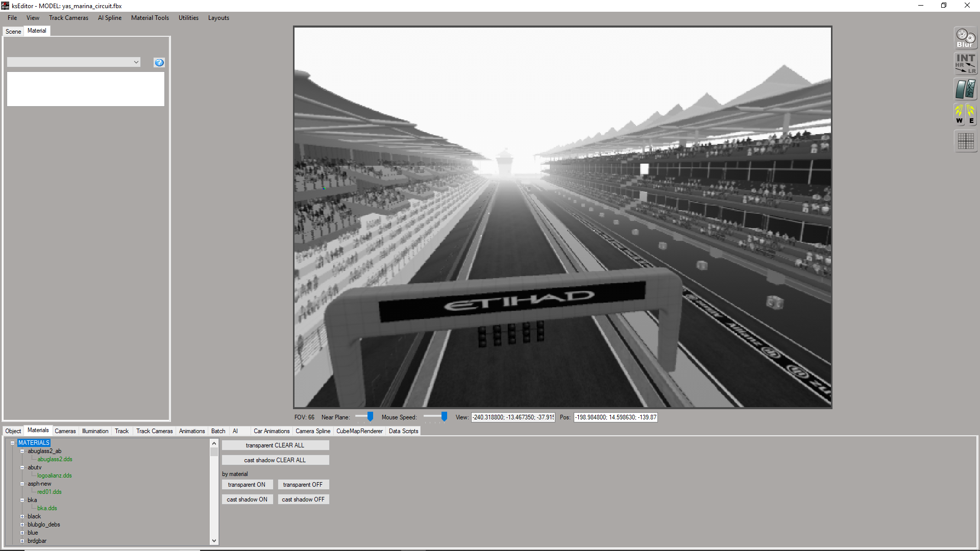
Task: Open the View menu
Action: (x=33, y=18)
